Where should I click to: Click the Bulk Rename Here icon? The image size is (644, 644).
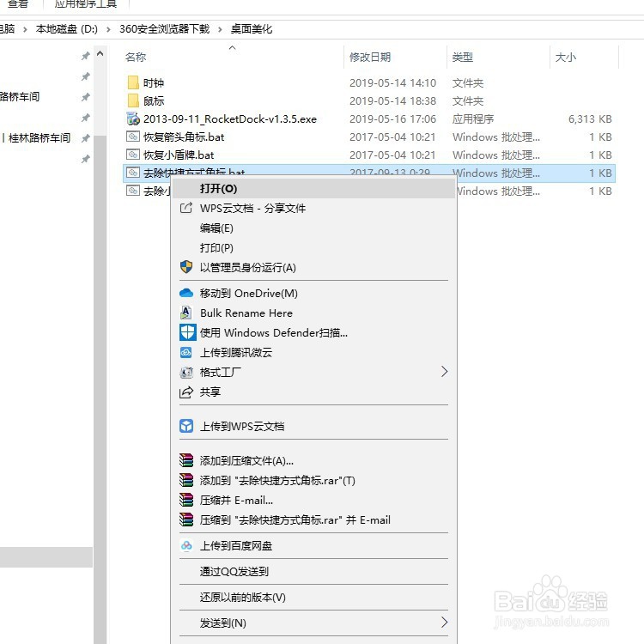[x=186, y=313]
